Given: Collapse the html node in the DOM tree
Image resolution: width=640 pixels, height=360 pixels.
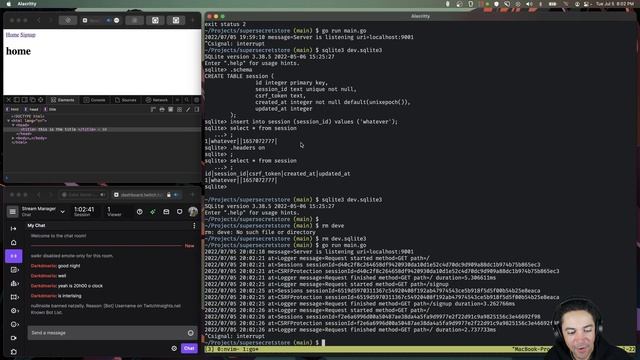Looking at the screenshot, I should pyautogui.click(x=9, y=120).
